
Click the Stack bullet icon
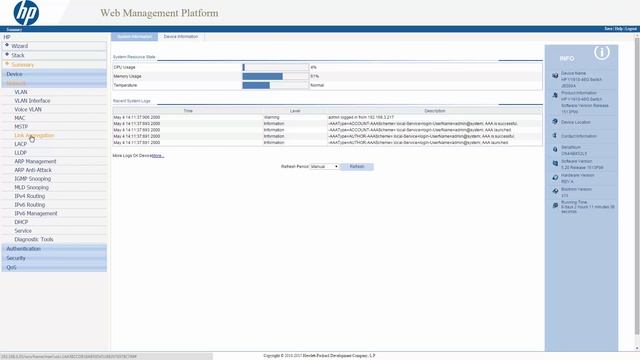point(7,54)
